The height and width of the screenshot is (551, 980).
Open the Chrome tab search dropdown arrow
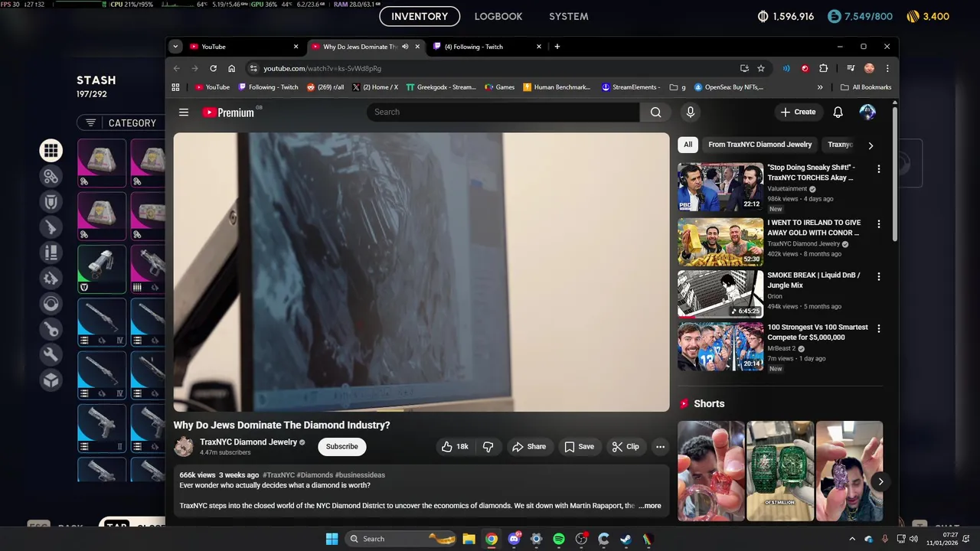(175, 47)
